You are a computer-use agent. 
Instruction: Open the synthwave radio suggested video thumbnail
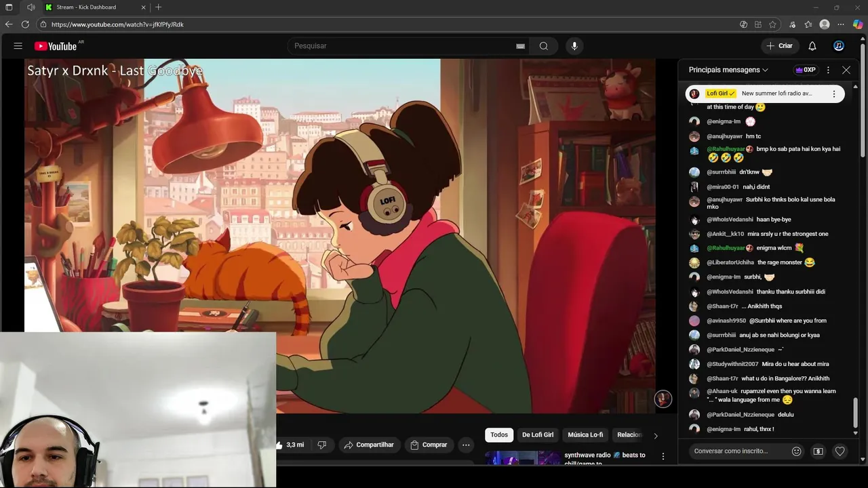tap(523, 457)
